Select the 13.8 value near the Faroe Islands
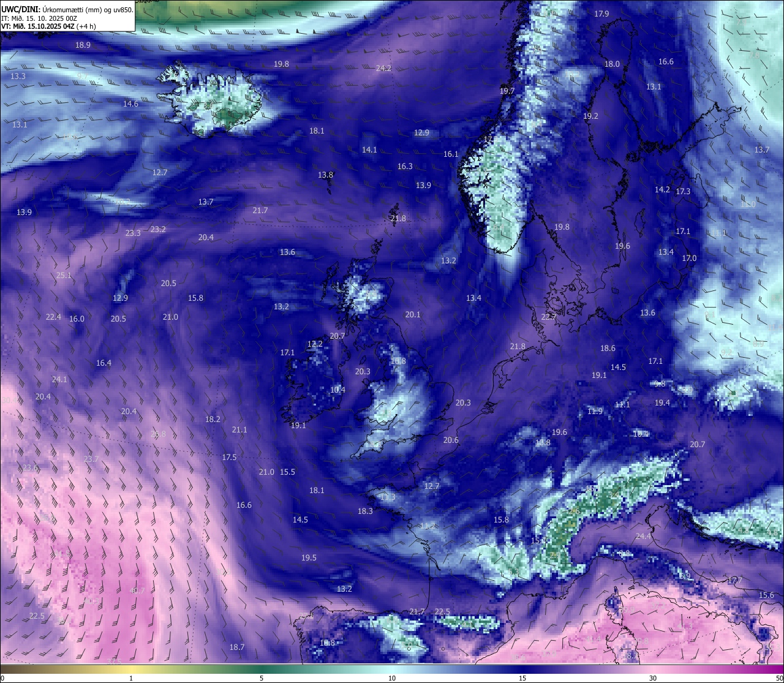784x683 pixels. click(x=325, y=175)
